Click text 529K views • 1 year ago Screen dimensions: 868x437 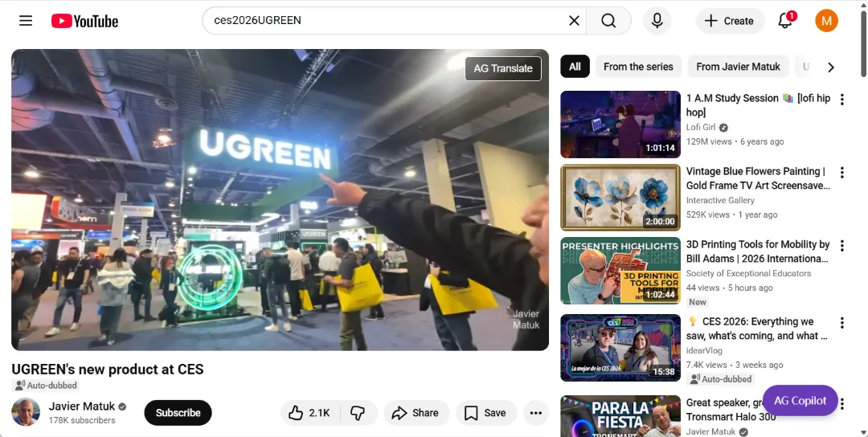[731, 214]
